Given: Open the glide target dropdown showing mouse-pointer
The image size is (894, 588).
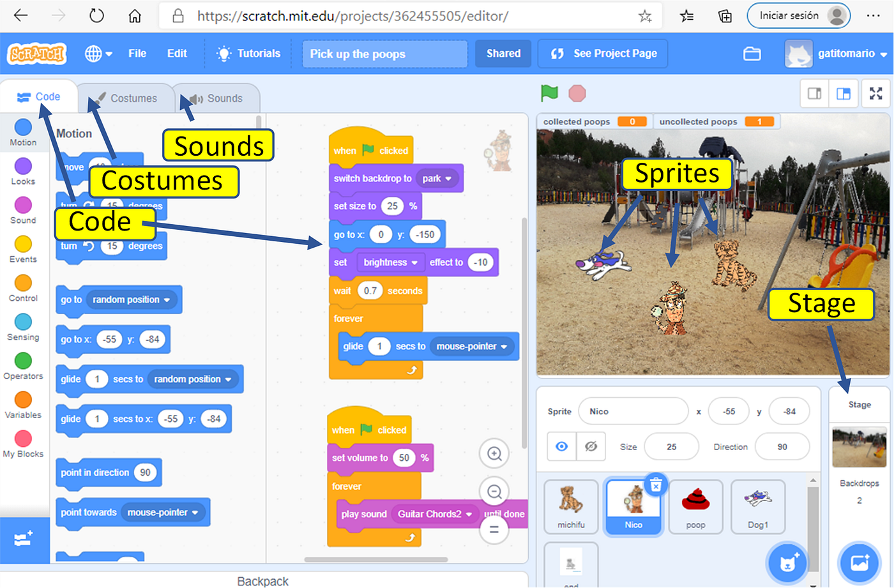Looking at the screenshot, I should (472, 347).
